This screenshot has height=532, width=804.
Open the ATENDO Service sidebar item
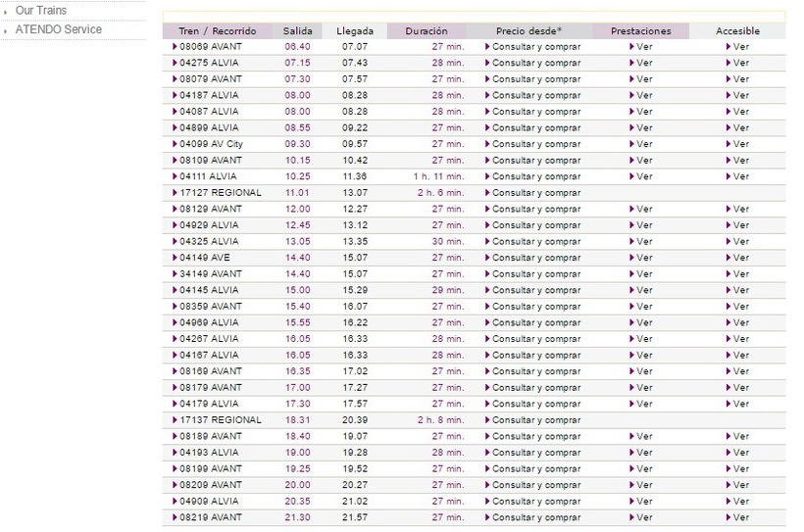[x=58, y=29]
